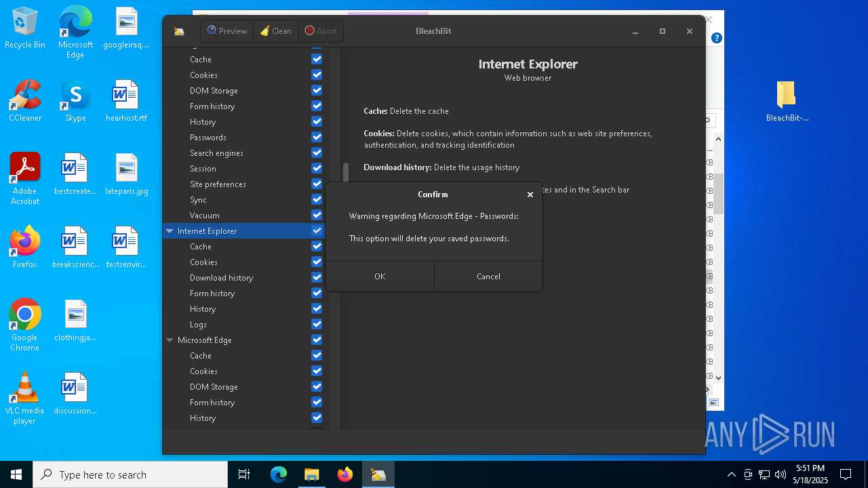Select the Session tree item

tap(203, 169)
